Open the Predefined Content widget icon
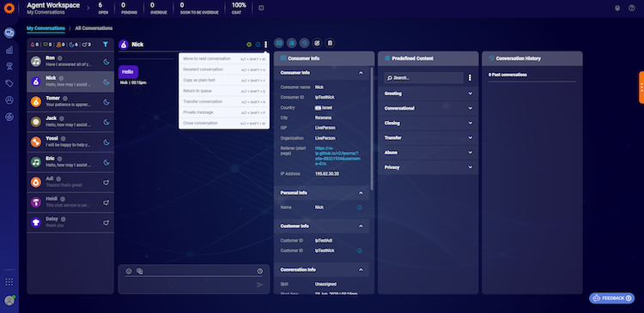This screenshot has width=644, height=313. 292,43
